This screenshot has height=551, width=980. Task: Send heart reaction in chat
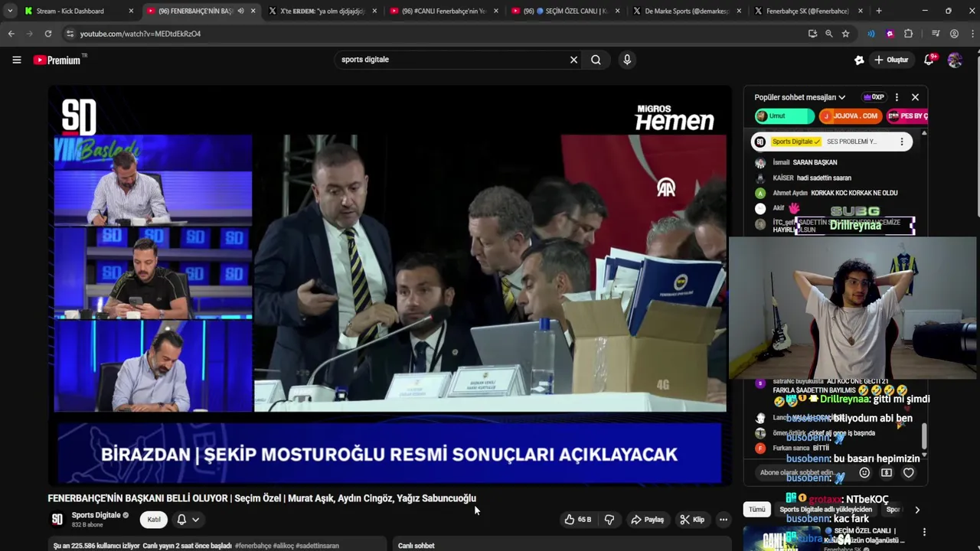pos(909,473)
